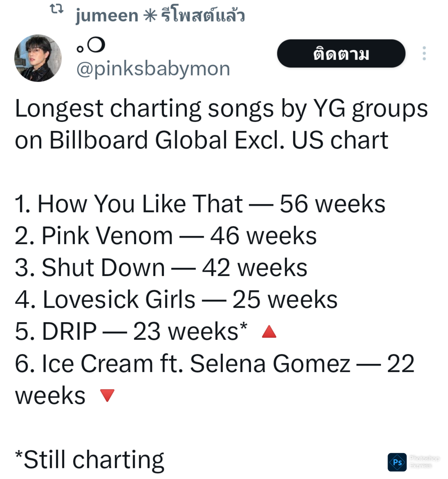Viewport: 448px width, 479px height.
Task: Select the Pink Venom 46 weeks line
Action: [x=166, y=236]
